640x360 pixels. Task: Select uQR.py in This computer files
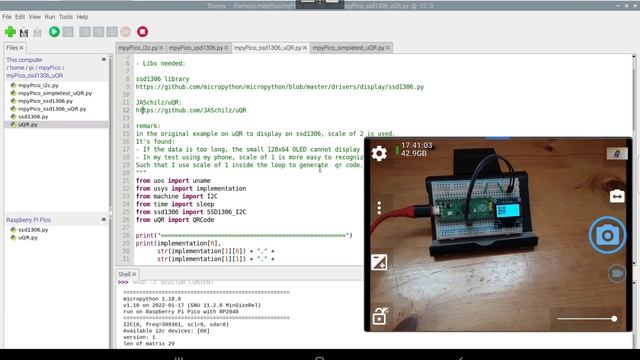27,124
